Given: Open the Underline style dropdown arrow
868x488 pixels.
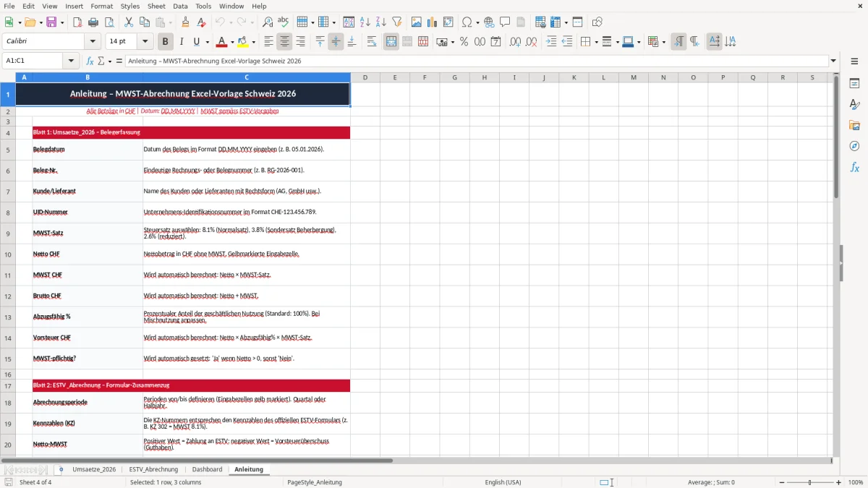Looking at the screenshot, I should [207, 42].
